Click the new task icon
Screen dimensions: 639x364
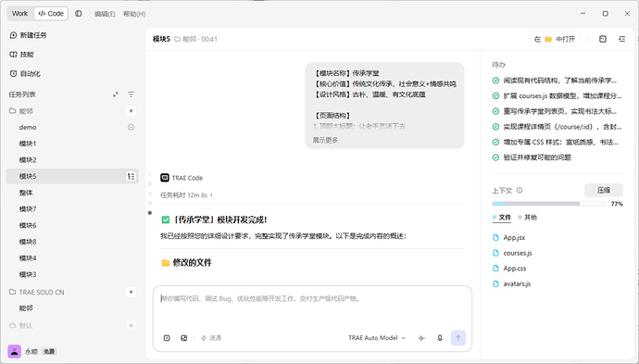(x=13, y=35)
